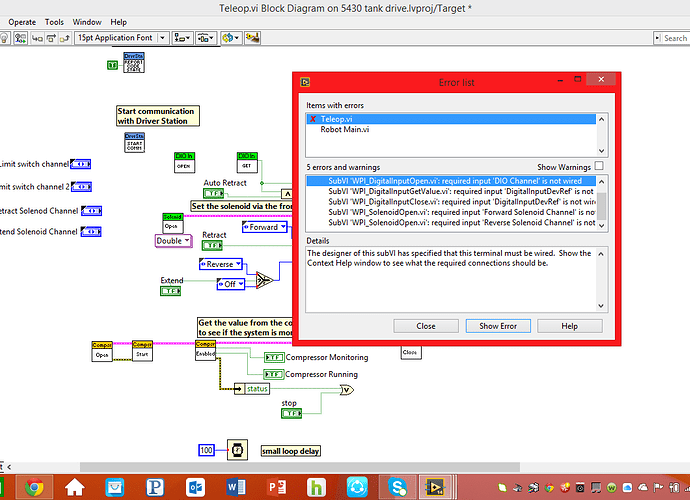Select the Compressor Start subVI node

click(x=143, y=351)
